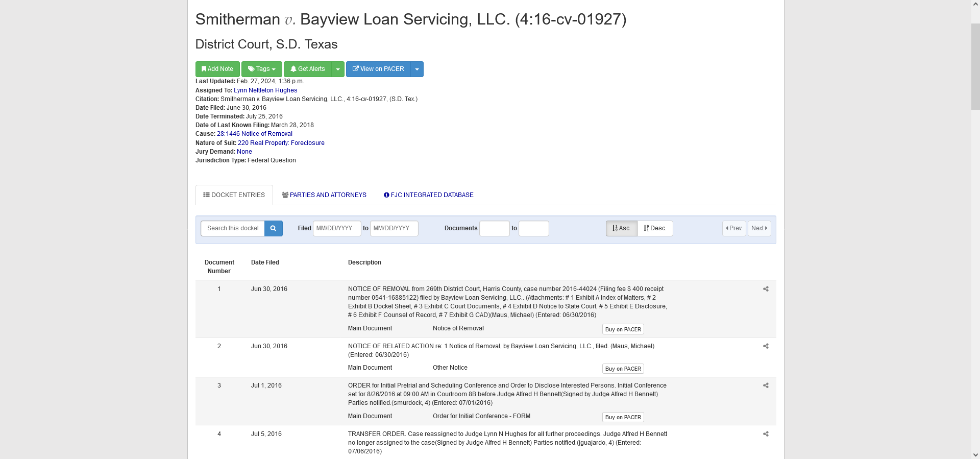Open the Tags dropdown
This screenshot has height=459, width=980.
[261, 69]
